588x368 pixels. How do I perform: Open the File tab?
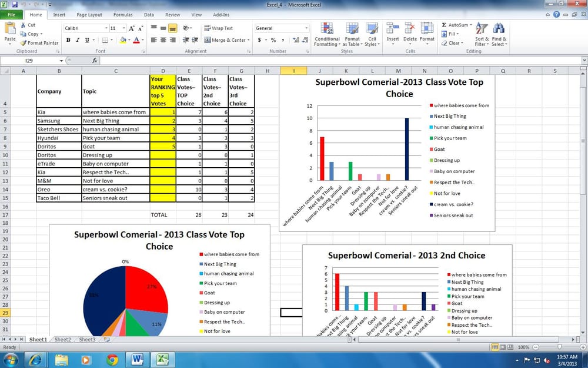coord(12,15)
